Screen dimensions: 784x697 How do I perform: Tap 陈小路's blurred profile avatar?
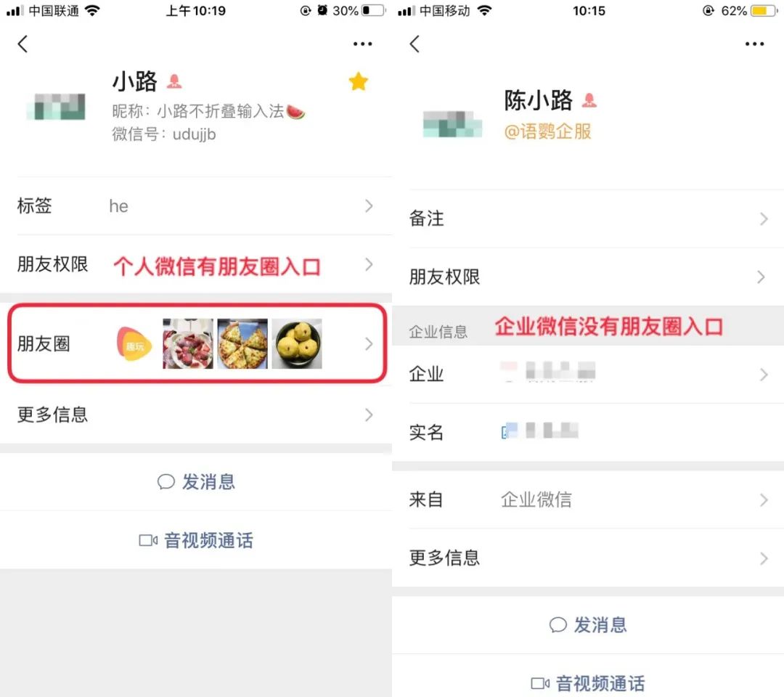pyautogui.click(x=452, y=124)
